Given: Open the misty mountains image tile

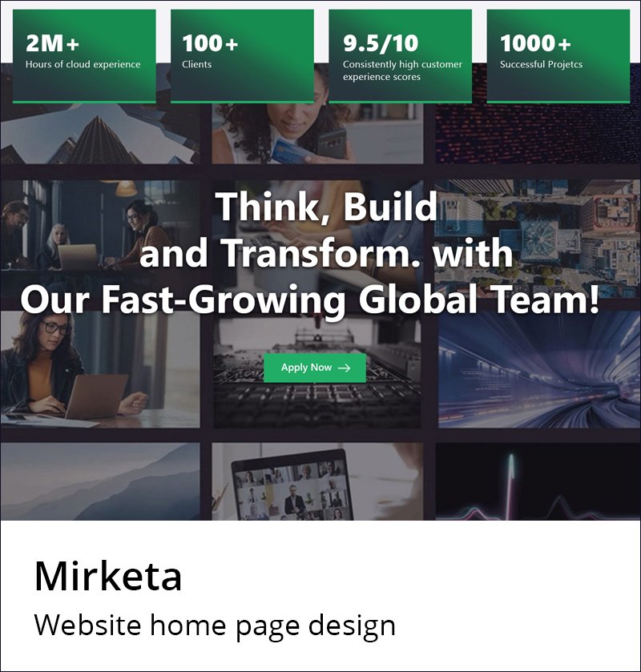Looking at the screenshot, I should [100, 481].
